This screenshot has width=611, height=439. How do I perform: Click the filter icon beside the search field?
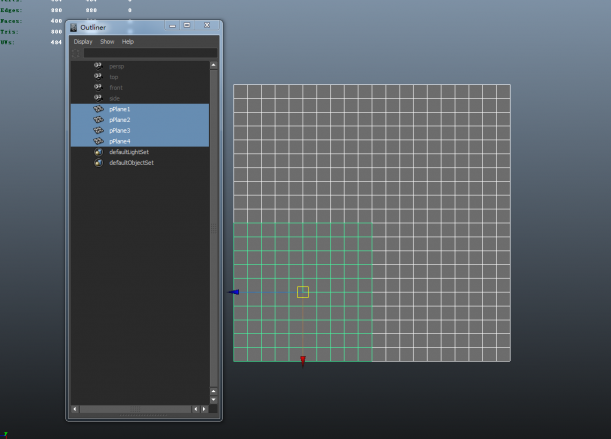pos(76,53)
